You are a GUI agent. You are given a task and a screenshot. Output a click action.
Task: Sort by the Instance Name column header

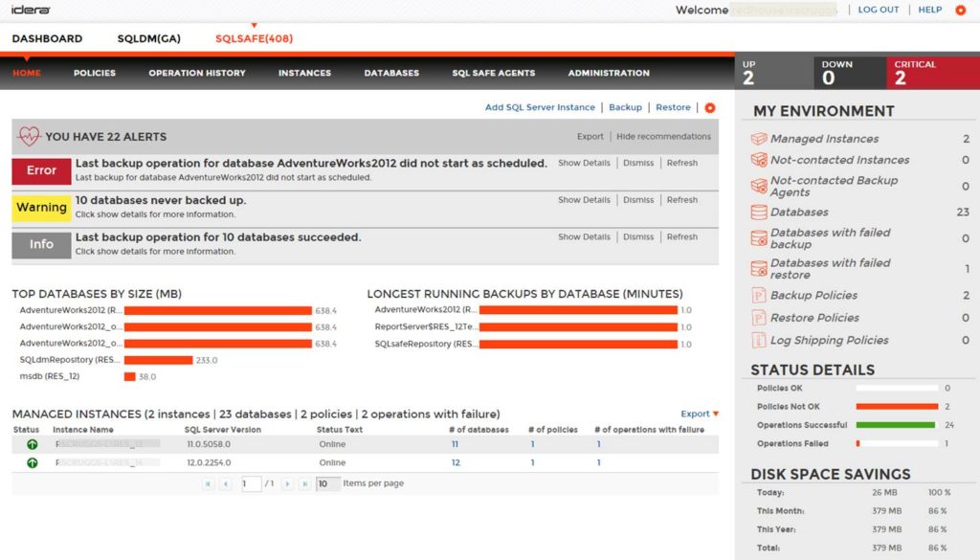(x=83, y=430)
